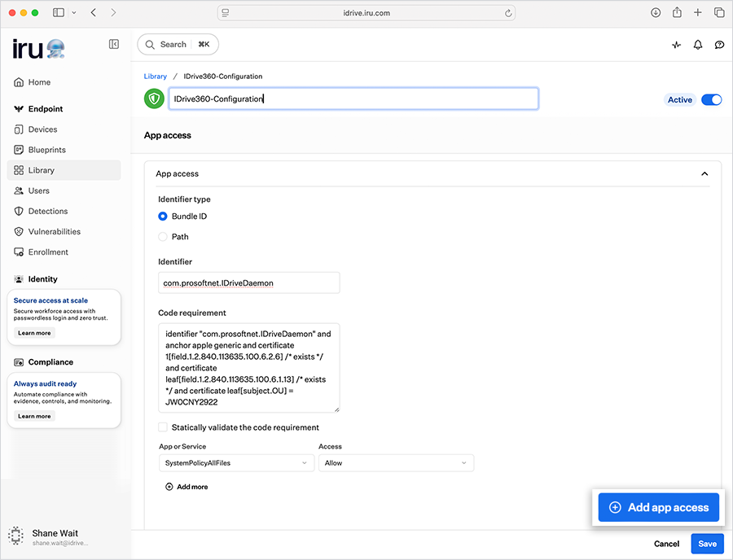733x560 pixels.
Task: Open a new Safari tab
Action: pos(697,12)
